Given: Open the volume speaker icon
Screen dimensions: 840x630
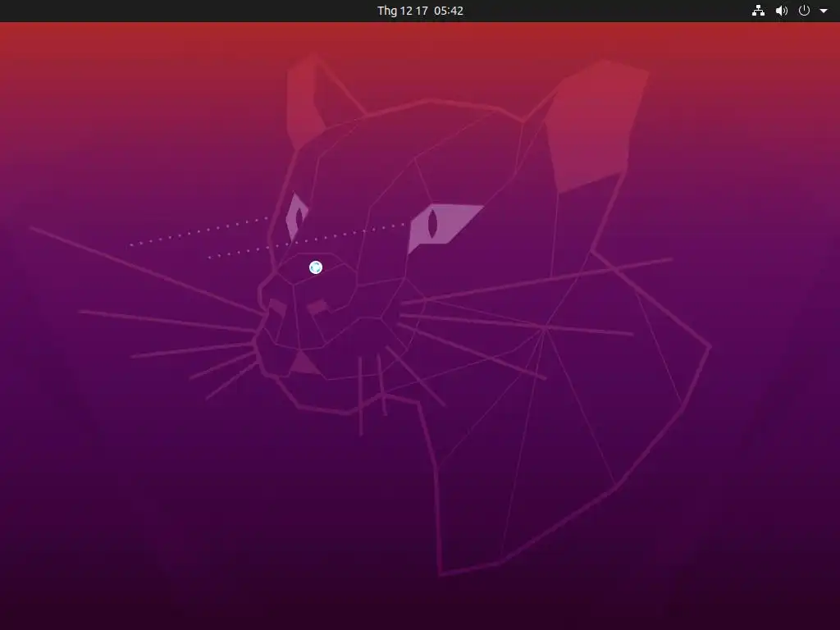Looking at the screenshot, I should [x=782, y=11].
